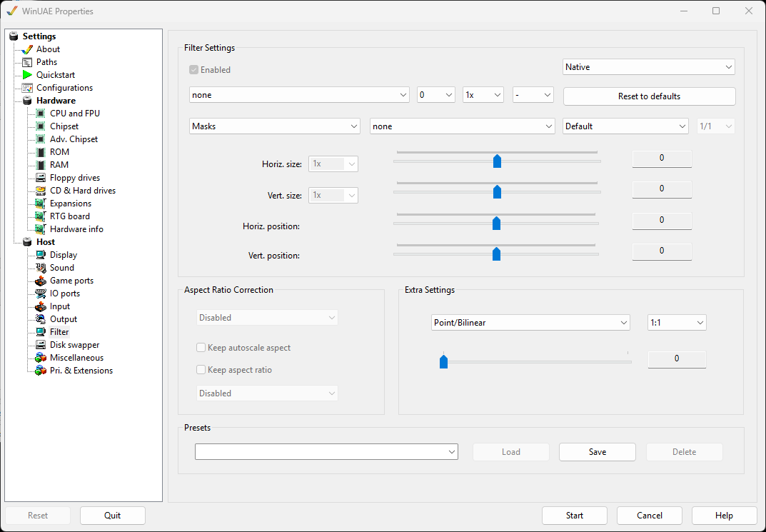Click the About checkmark icon

point(27,49)
